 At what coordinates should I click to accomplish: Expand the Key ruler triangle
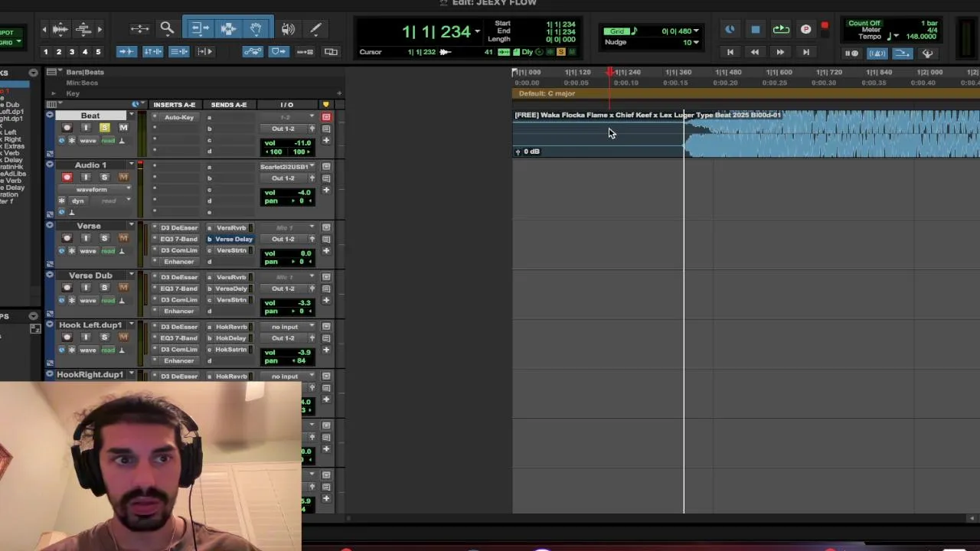(53, 93)
